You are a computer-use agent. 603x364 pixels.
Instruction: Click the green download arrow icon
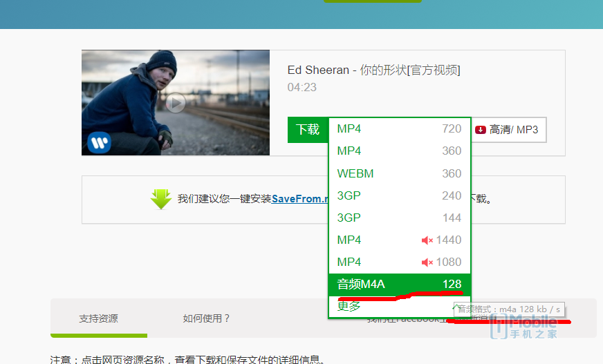pyautogui.click(x=160, y=200)
